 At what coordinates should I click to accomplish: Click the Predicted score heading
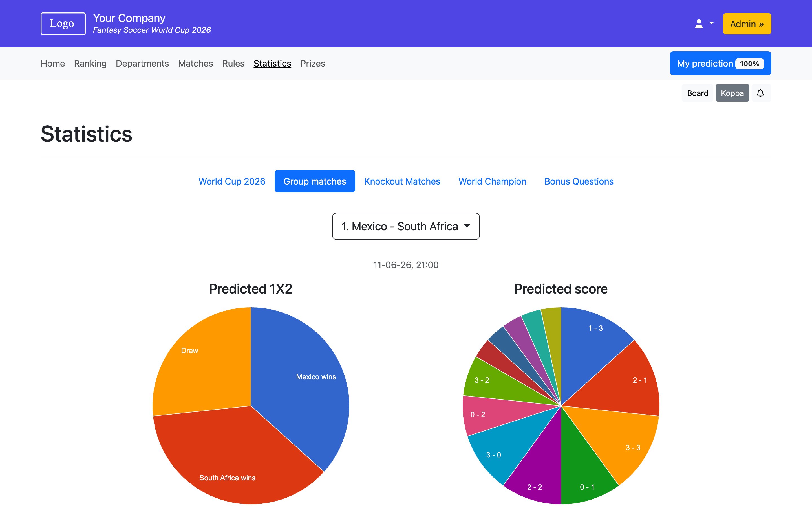click(561, 289)
